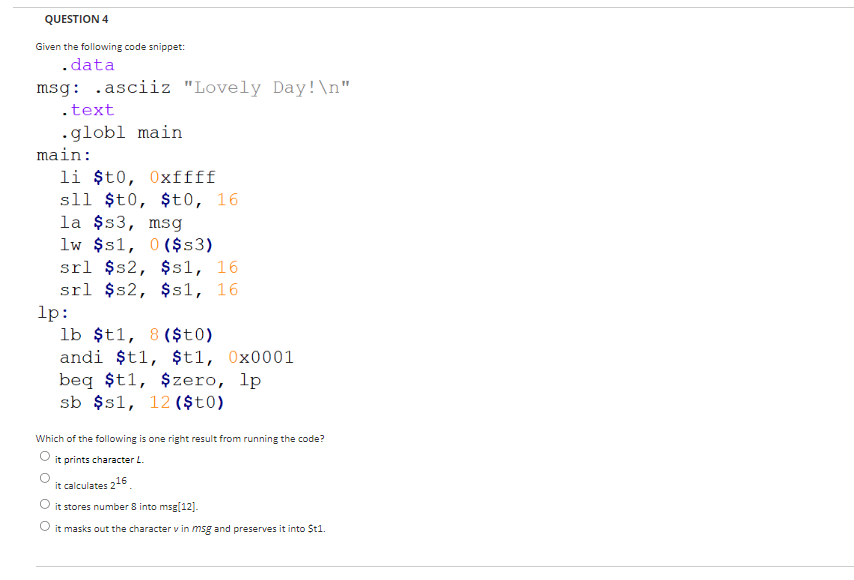This screenshot has height=580, width=854.
Task: Click the sb $s1, 12($t0) instruction
Action: [141, 402]
